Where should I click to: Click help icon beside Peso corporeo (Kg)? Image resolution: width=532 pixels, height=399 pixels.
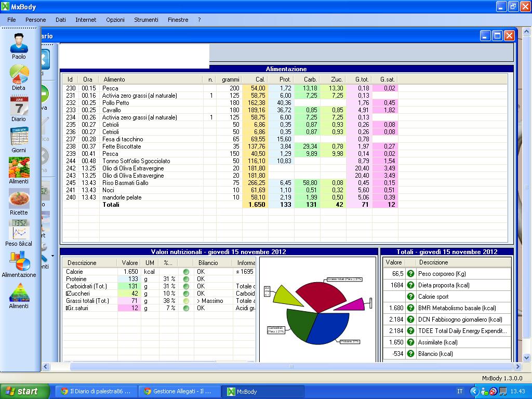pyautogui.click(x=410, y=274)
